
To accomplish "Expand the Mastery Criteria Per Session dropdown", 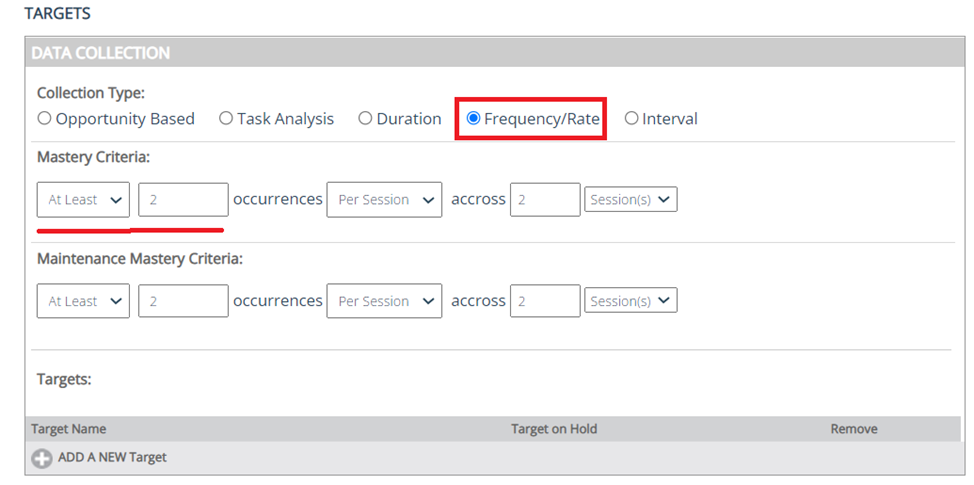I will 384,200.
